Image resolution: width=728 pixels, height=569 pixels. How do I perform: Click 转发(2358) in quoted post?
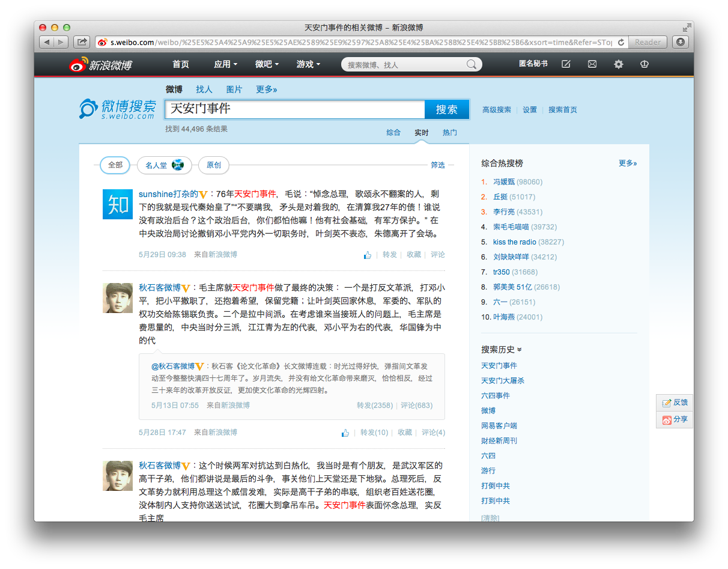[375, 406]
